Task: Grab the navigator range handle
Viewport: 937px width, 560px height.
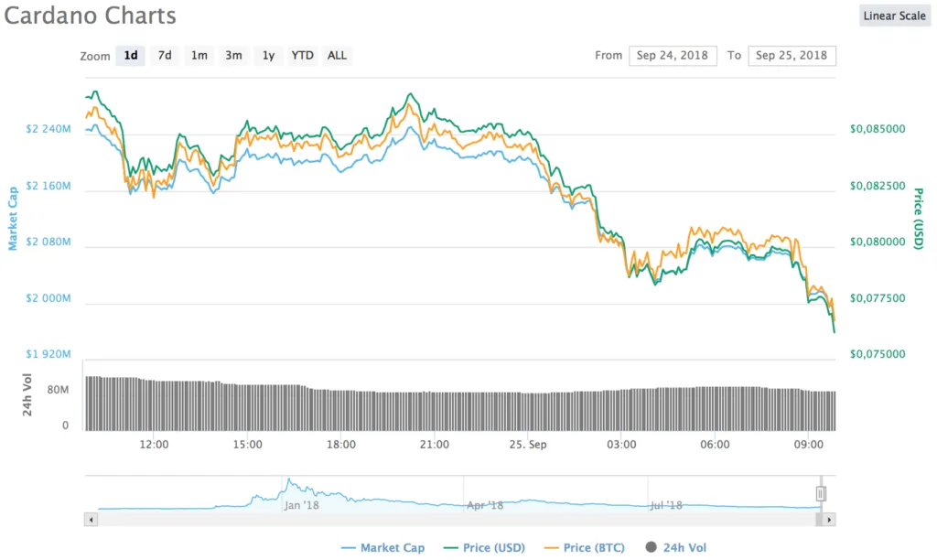Action: click(821, 494)
